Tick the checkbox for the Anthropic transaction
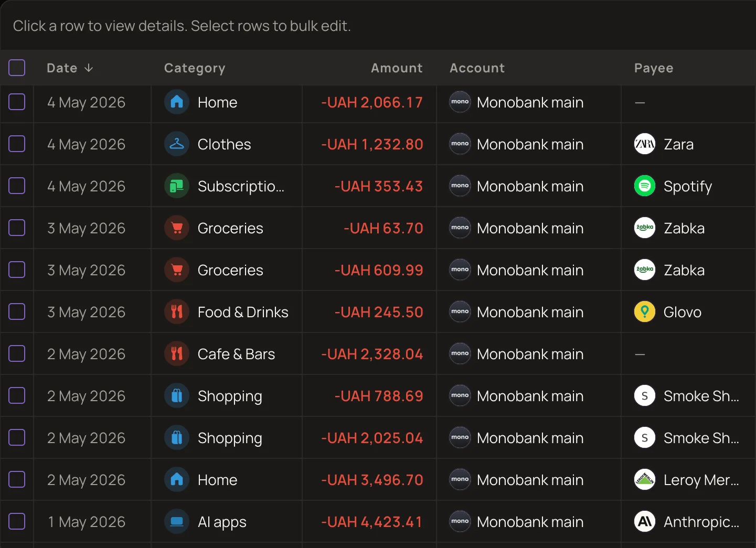 pyautogui.click(x=17, y=521)
